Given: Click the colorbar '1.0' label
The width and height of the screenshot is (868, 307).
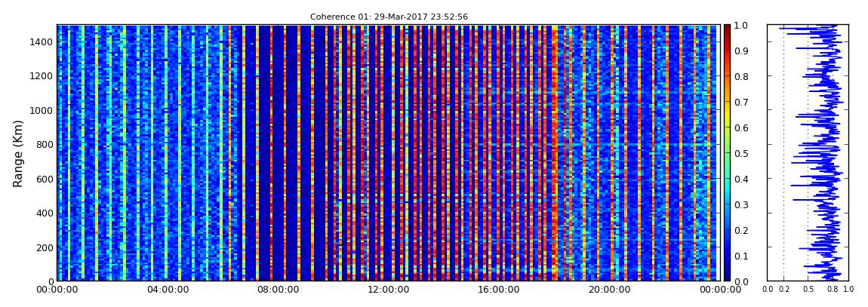Looking at the screenshot, I should (x=740, y=26).
